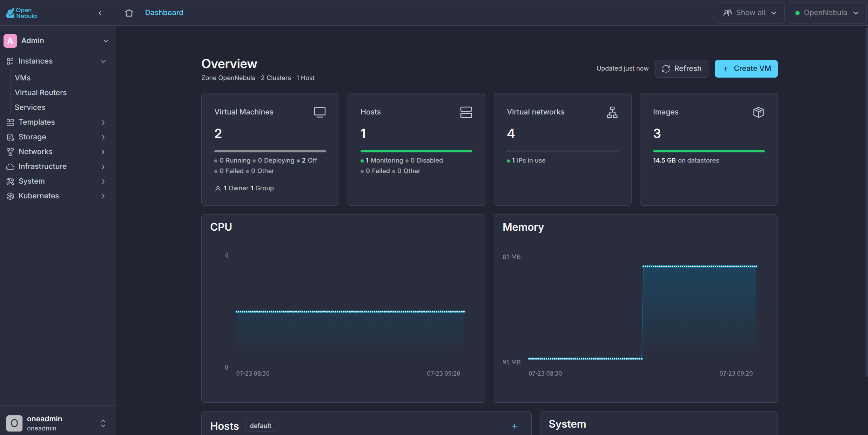Expand the Storage section
This screenshot has width=868, height=435.
[x=103, y=137]
